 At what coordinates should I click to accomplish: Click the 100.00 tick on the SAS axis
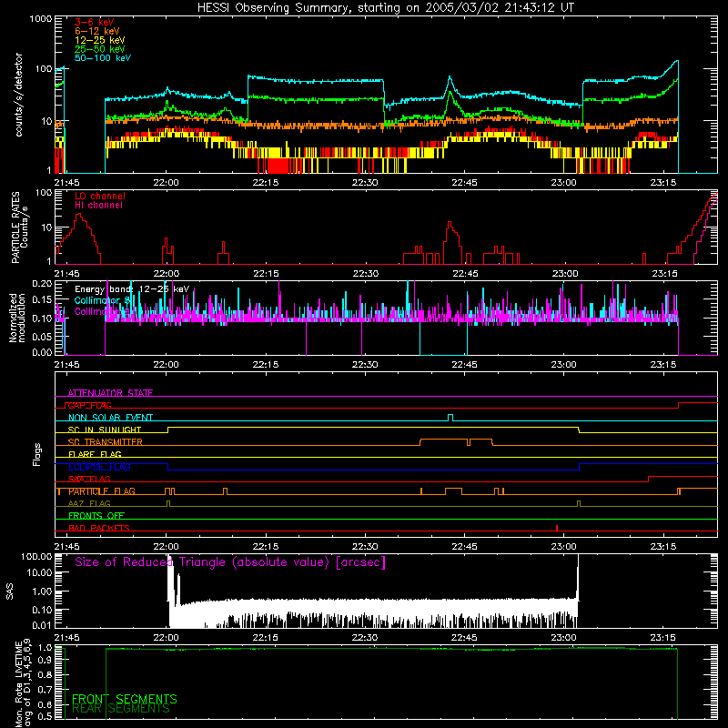pos(36,557)
